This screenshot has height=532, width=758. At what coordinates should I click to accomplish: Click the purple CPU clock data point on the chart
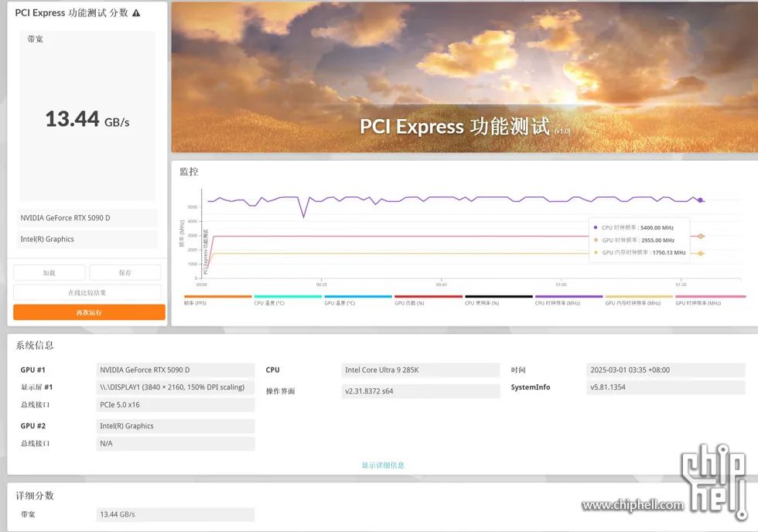pos(700,200)
